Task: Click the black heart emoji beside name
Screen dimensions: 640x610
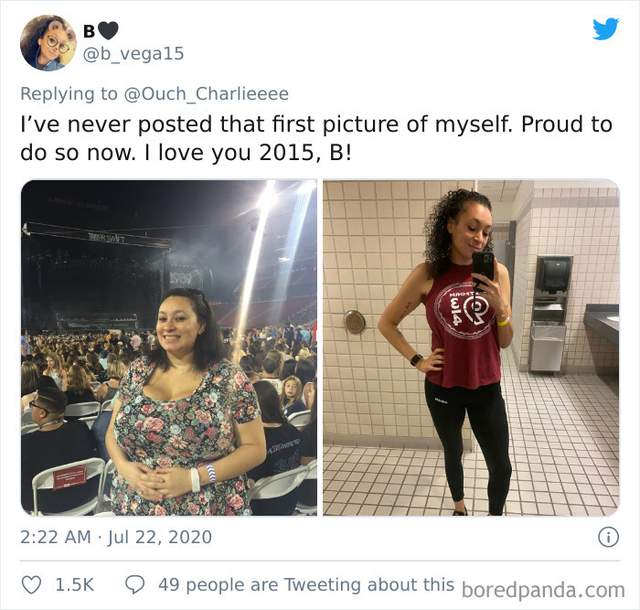Action: coord(107,31)
